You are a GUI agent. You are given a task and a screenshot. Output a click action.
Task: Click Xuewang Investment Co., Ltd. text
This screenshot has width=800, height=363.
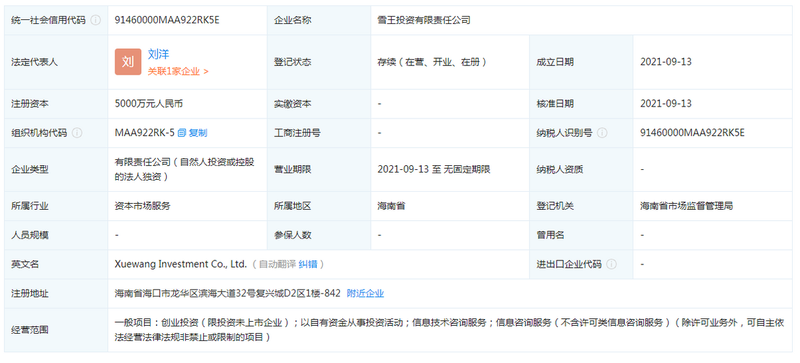pos(181,264)
